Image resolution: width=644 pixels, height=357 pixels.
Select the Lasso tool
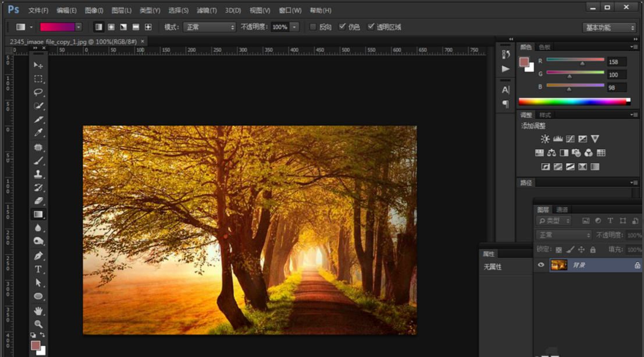point(38,92)
